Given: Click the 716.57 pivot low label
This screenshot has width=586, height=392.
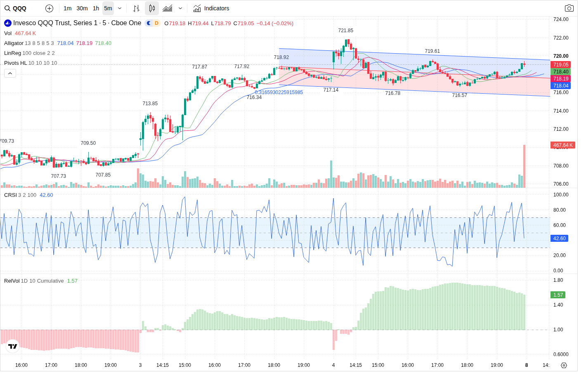Looking at the screenshot, I should [x=460, y=95].
